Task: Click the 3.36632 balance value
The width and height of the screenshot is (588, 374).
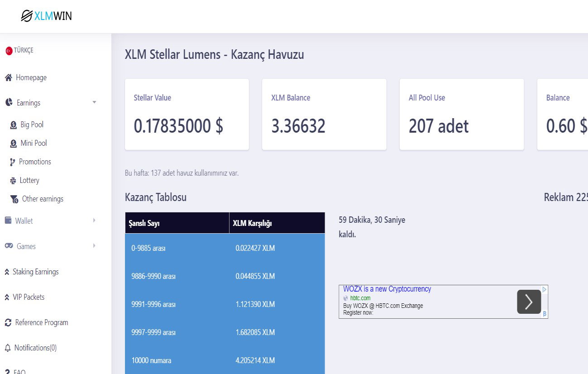Action: (298, 126)
